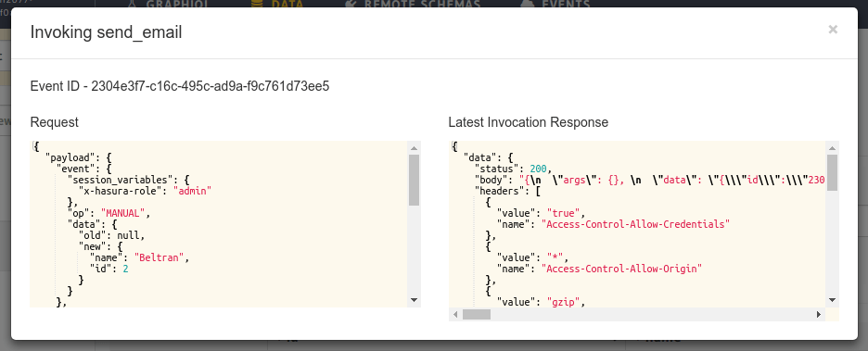Click the Response pane scroll-down arrow

click(x=832, y=299)
